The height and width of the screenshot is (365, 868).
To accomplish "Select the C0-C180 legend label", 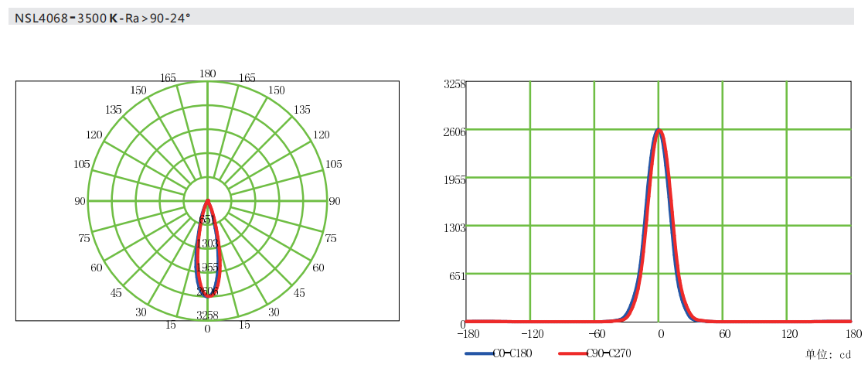I will [x=512, y=353].
